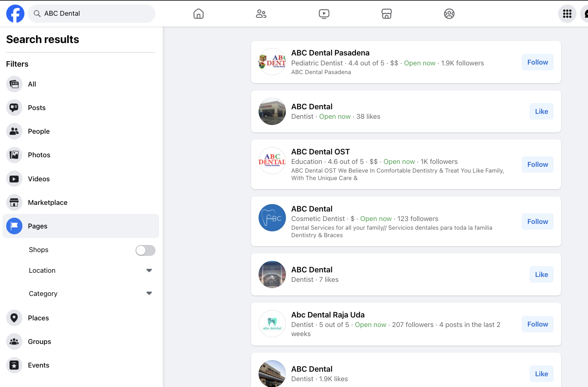The image size is (588, 387).
Task: Click the search magnifier icon
Action: point(37,14)
